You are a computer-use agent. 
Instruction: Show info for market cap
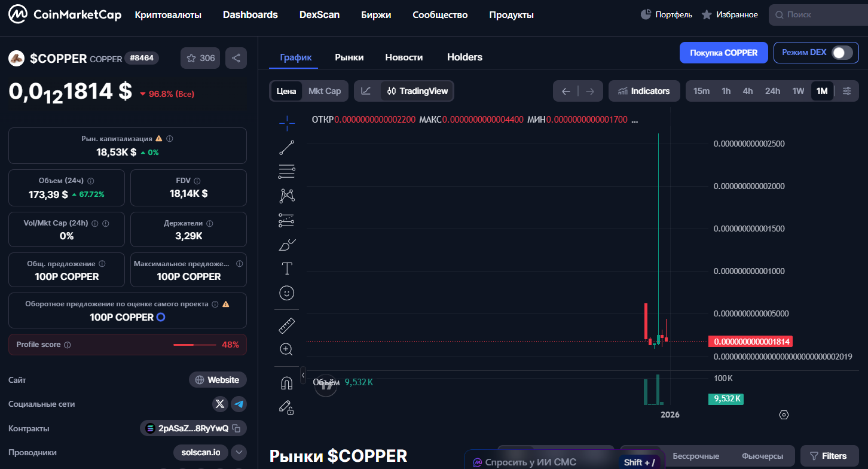[170, 139]
